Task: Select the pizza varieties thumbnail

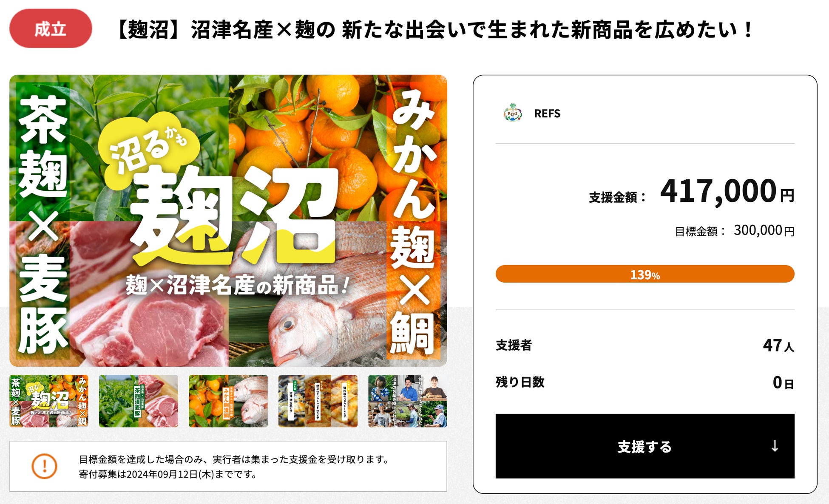Action: pyautogui.click(x=318, y=401)
